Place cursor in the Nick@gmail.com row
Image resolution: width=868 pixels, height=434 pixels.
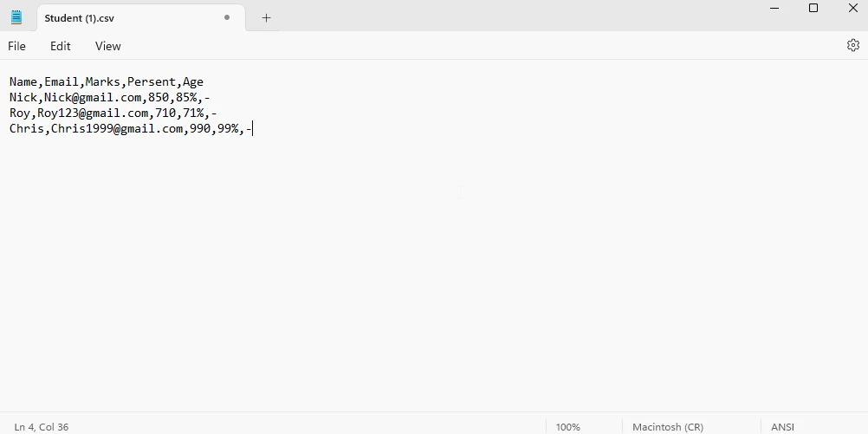click(x=109, y=98)
